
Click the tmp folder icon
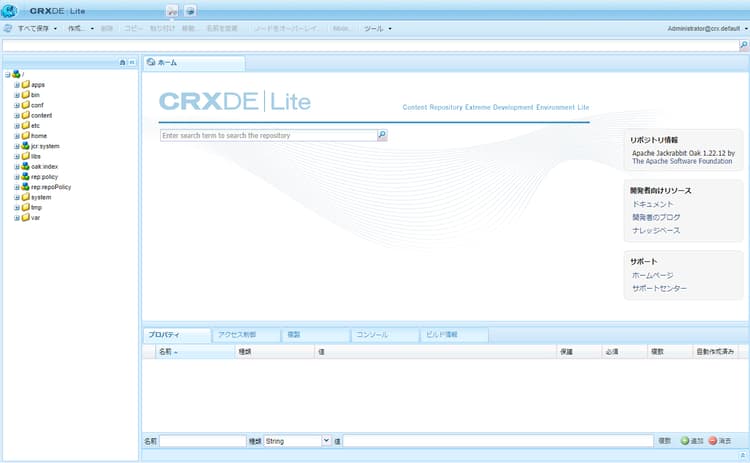26,208
